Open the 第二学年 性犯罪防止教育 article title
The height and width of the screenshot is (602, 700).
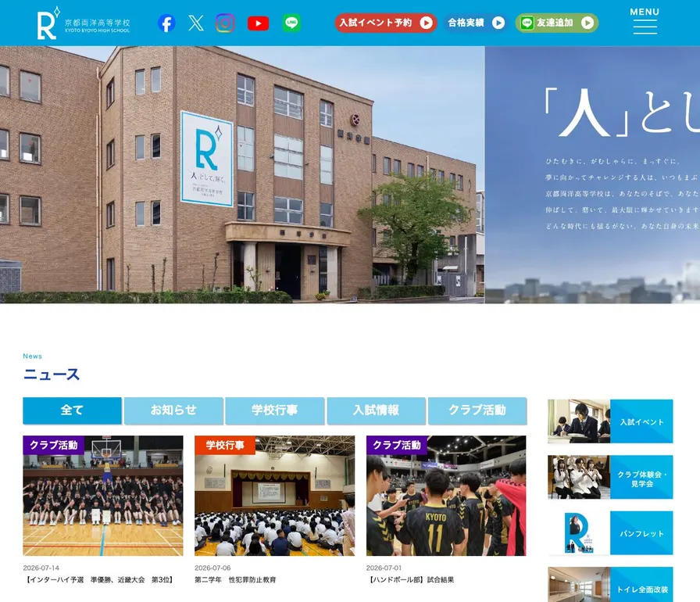pos(235,579)
